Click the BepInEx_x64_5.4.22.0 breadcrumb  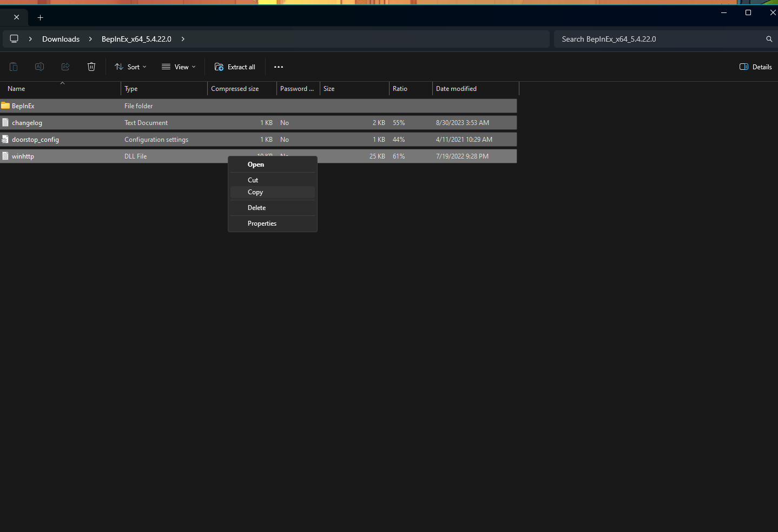coord(136,39)
